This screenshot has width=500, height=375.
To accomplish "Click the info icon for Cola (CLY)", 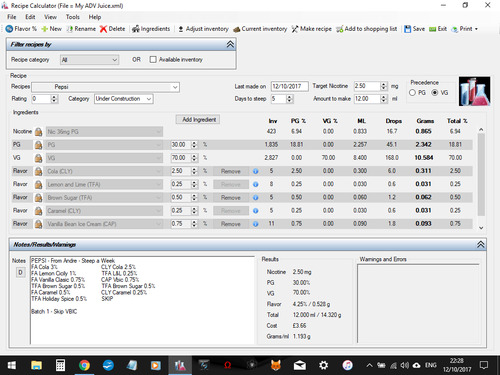I will 256,171.
